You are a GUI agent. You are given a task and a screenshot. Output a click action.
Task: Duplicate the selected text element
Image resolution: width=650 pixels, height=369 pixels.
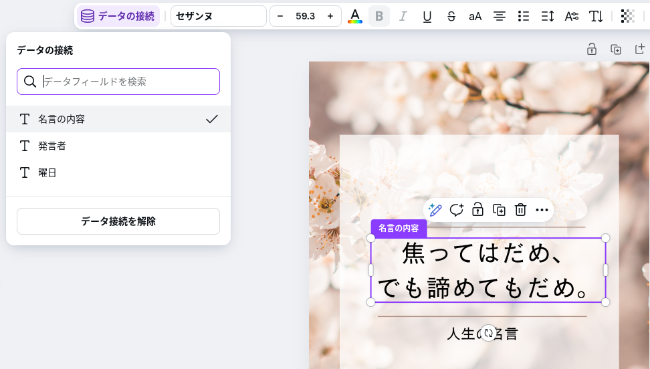click(499, 210)
